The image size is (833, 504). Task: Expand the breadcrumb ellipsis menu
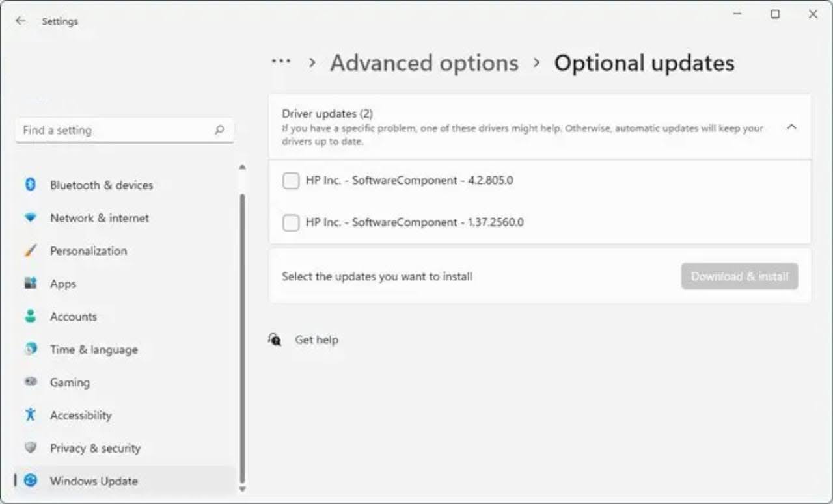tap(281, 62)
